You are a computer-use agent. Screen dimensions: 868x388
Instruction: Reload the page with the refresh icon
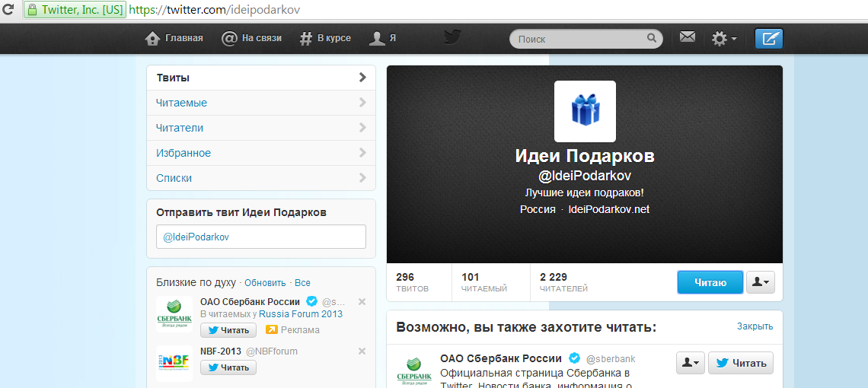point(8,10)
